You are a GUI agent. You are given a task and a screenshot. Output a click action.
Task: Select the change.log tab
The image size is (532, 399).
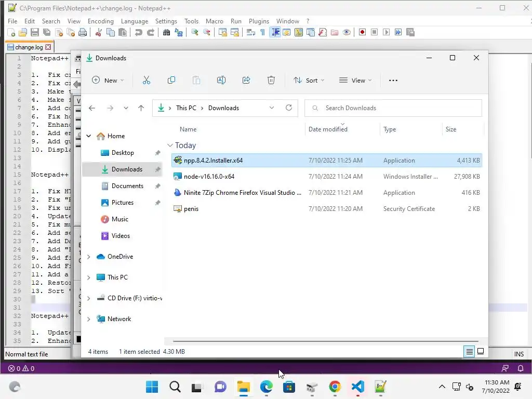(29, 47)
